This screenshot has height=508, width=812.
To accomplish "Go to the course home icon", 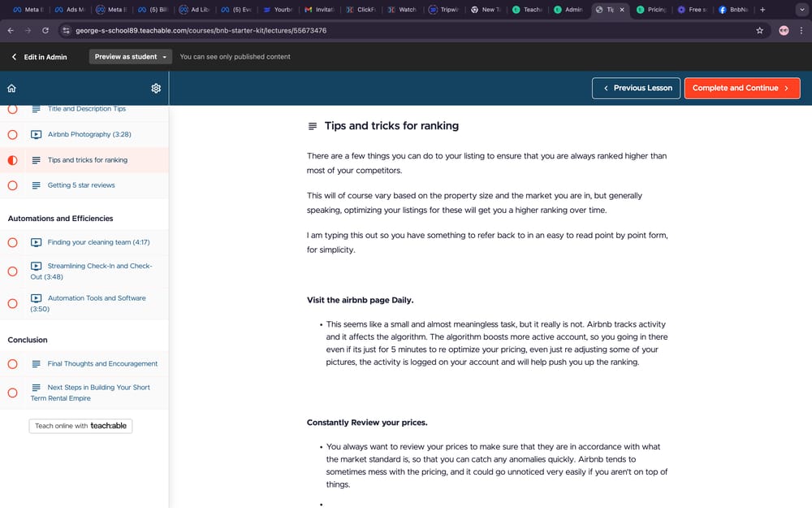I will coord(11,88).
